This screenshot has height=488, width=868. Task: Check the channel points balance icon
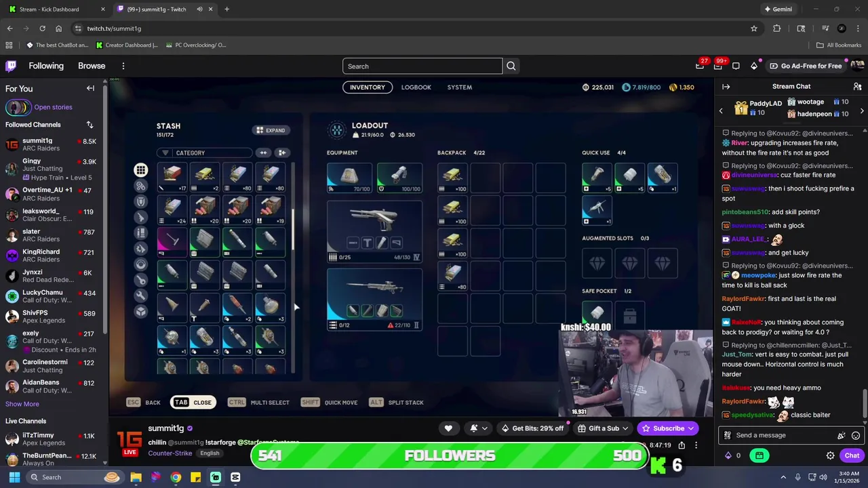point(728,455)
